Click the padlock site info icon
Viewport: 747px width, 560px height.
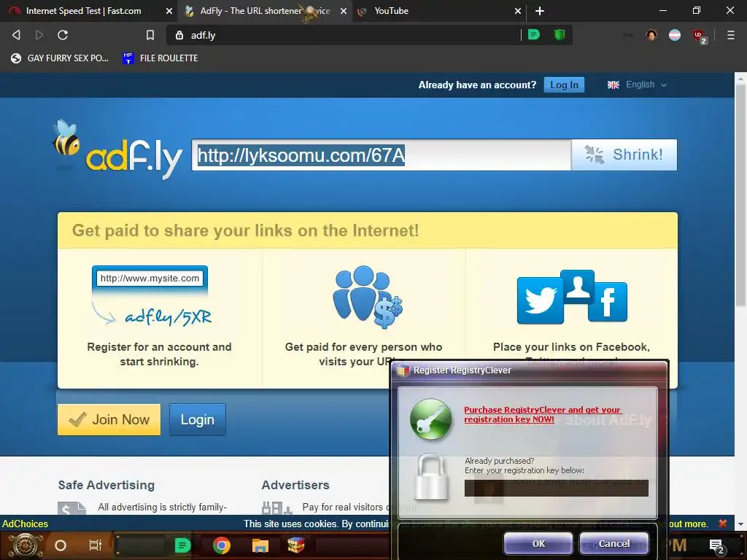(x=179, y=35)
